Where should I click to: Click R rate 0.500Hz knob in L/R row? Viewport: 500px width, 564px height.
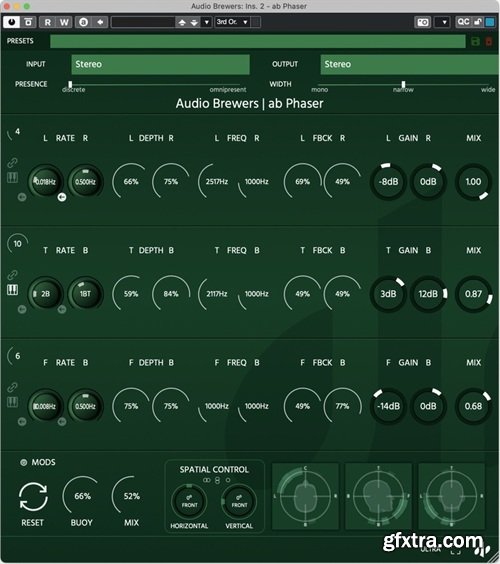click(85, 182)
